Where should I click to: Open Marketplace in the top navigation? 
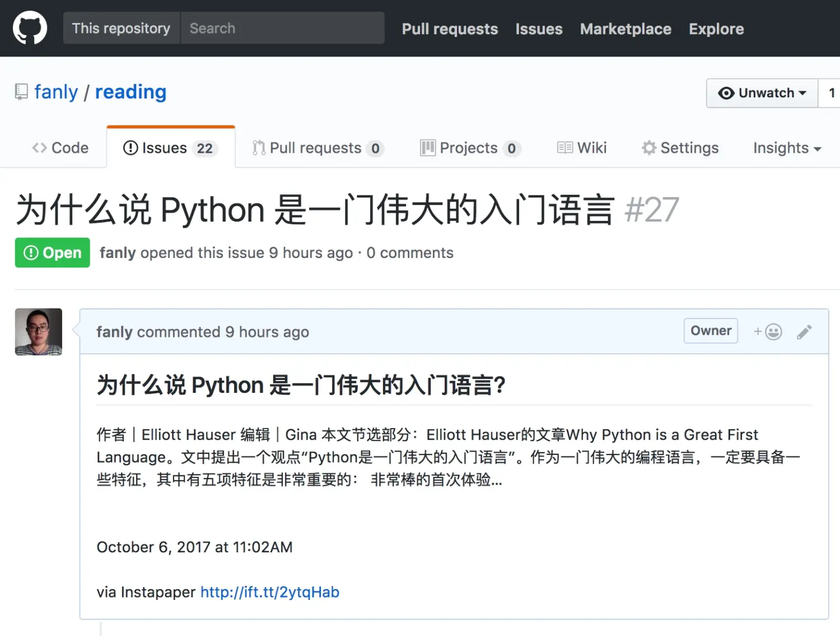click(x=626, y=29)
